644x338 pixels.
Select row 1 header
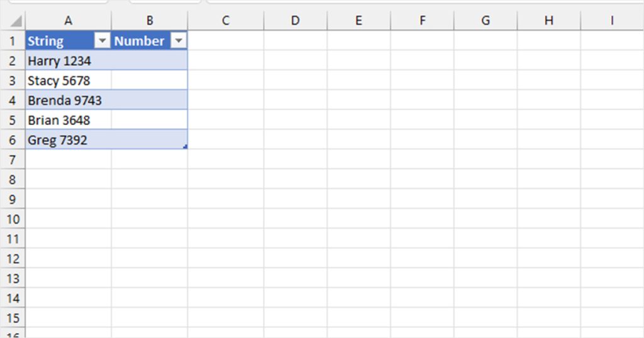click(13, 41)
